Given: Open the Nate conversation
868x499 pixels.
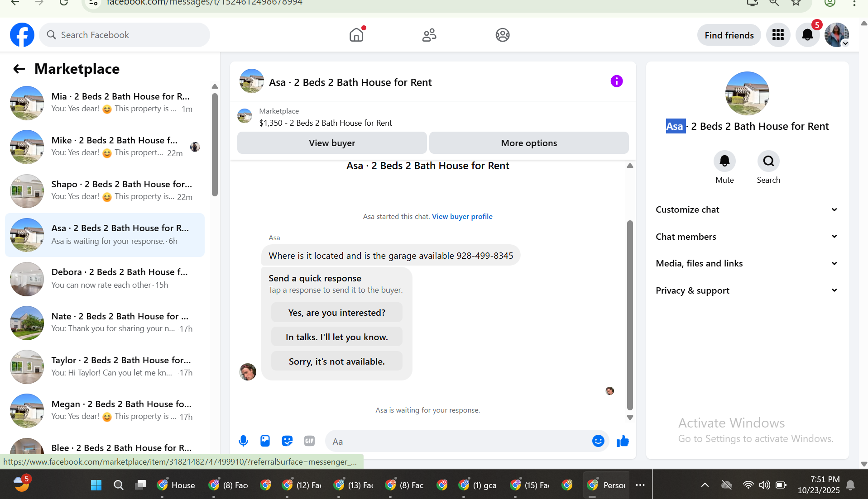Looking at the screenshot, I should 105,323.
